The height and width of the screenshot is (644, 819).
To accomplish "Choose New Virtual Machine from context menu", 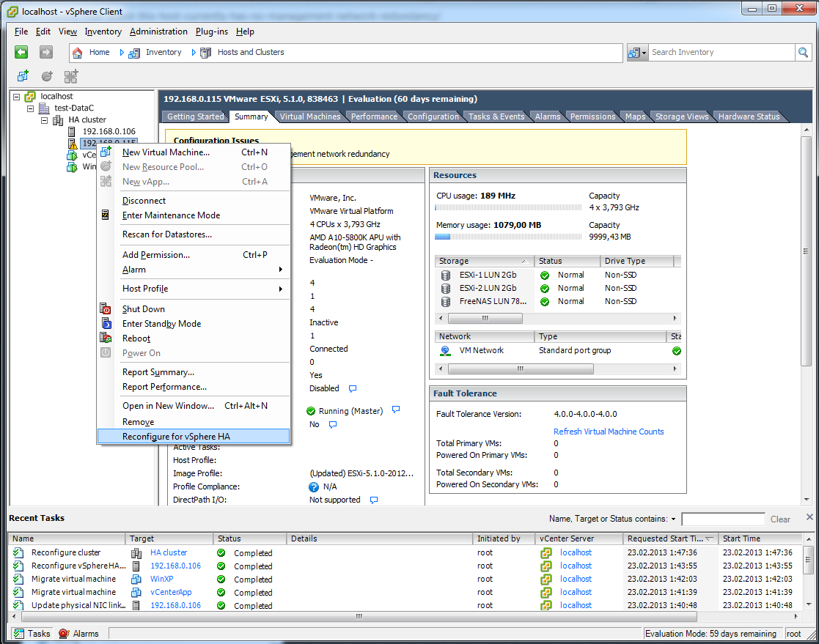I will coord(194,152).
